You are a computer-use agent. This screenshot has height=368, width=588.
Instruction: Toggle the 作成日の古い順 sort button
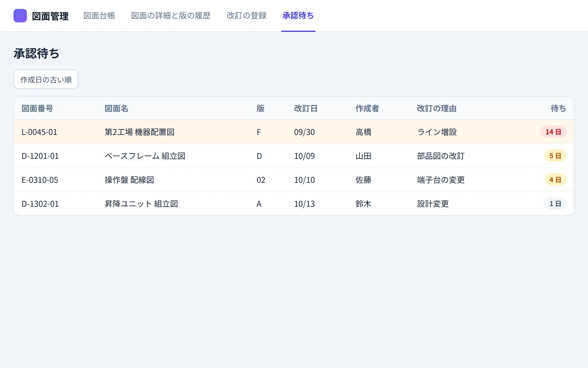point(46,79)
